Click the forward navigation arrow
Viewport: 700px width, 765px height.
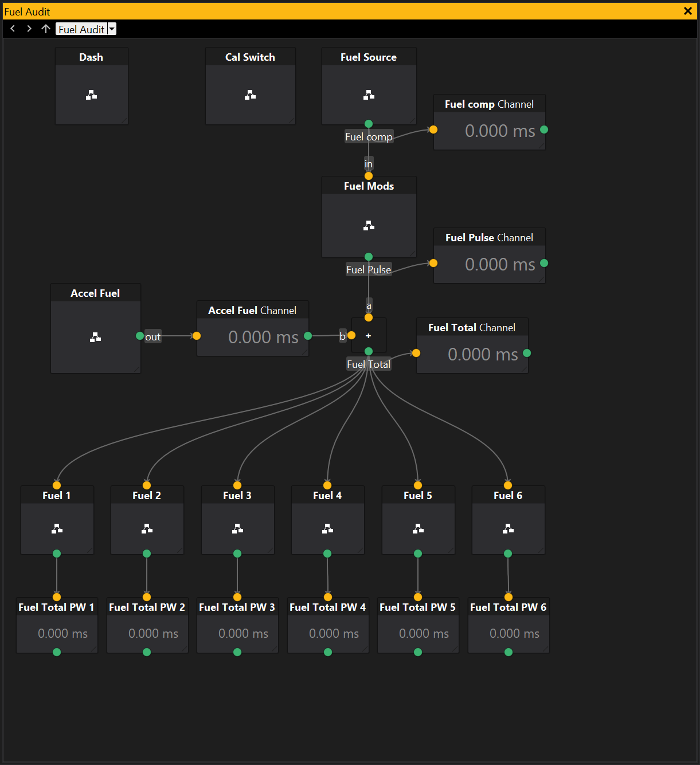[x=29, y=29]
